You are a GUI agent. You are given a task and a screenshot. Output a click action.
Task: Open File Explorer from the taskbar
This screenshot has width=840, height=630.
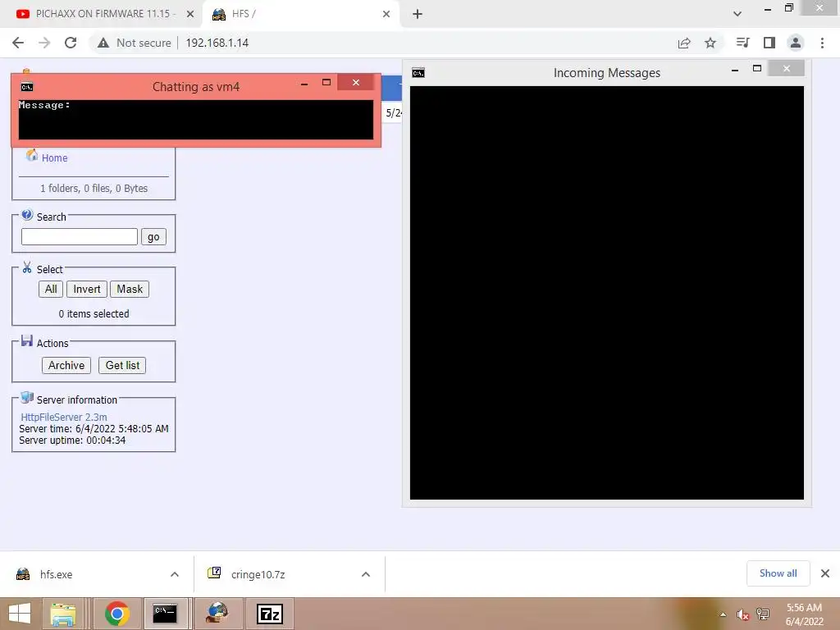pos(62,614)
